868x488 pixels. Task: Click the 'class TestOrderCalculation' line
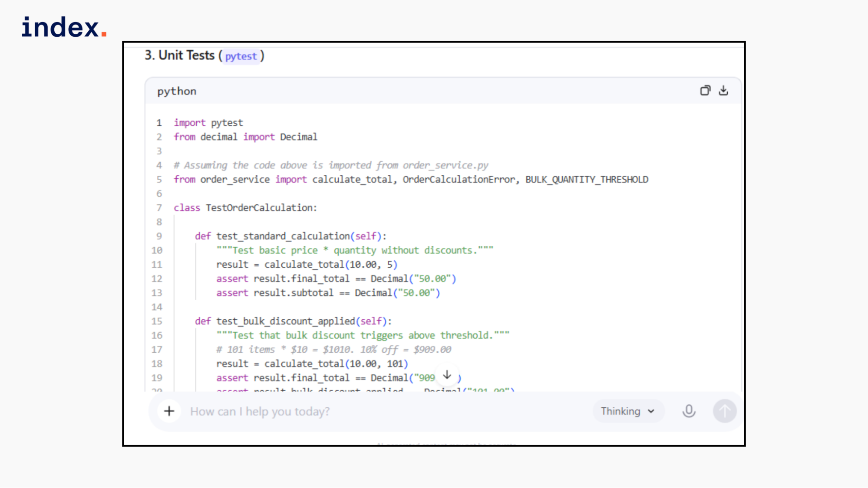coord(245,208)
